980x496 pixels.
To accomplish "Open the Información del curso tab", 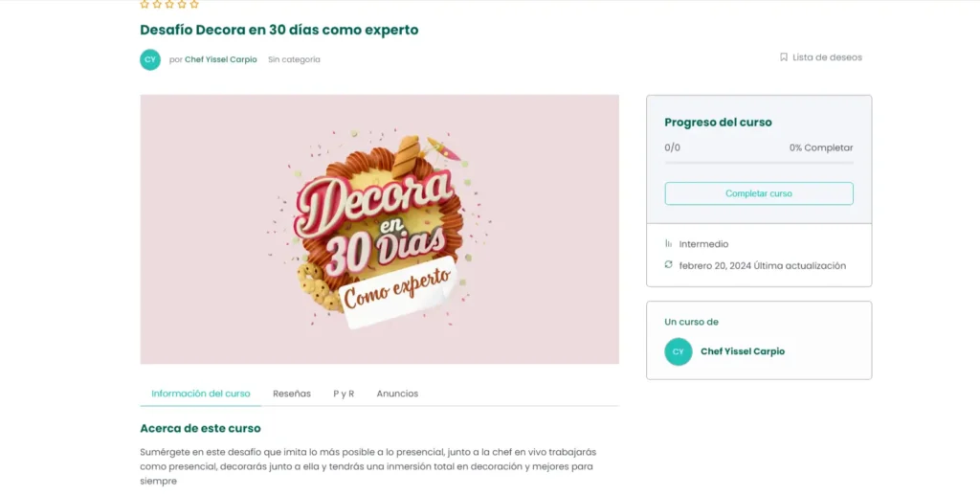I will click(x=201, y=394).
